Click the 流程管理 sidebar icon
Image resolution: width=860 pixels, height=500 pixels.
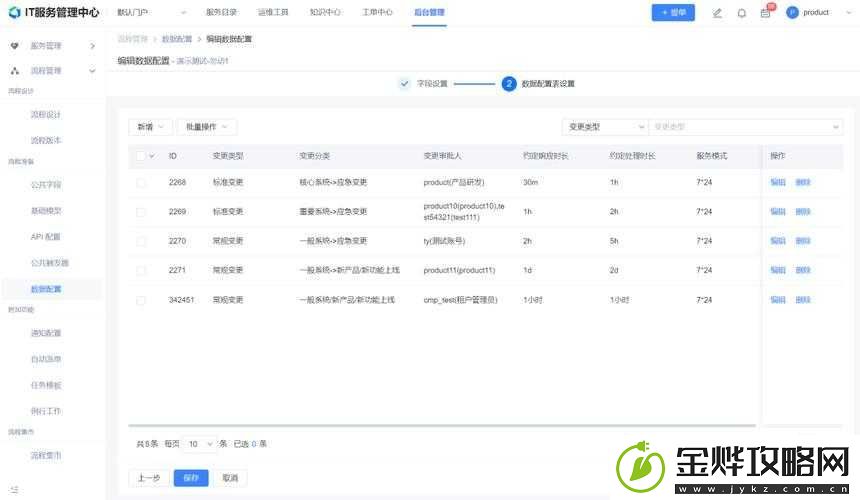point(15,71)
